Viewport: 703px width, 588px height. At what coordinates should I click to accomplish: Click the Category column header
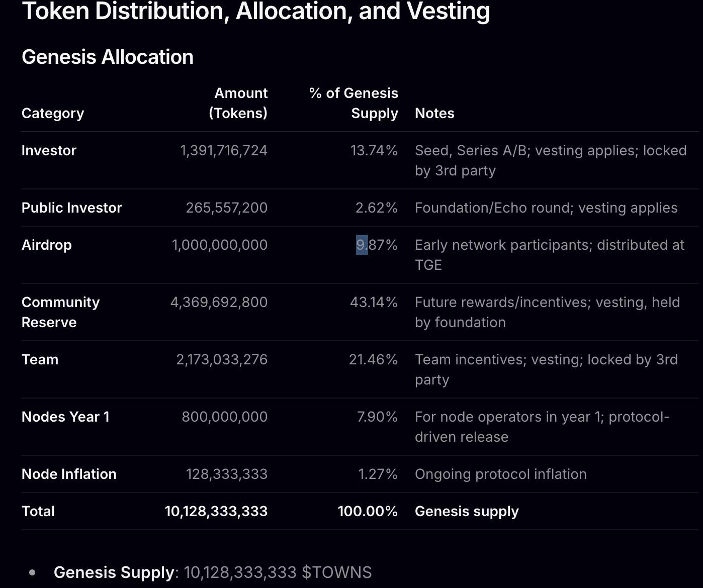click(x=52, y=113)
